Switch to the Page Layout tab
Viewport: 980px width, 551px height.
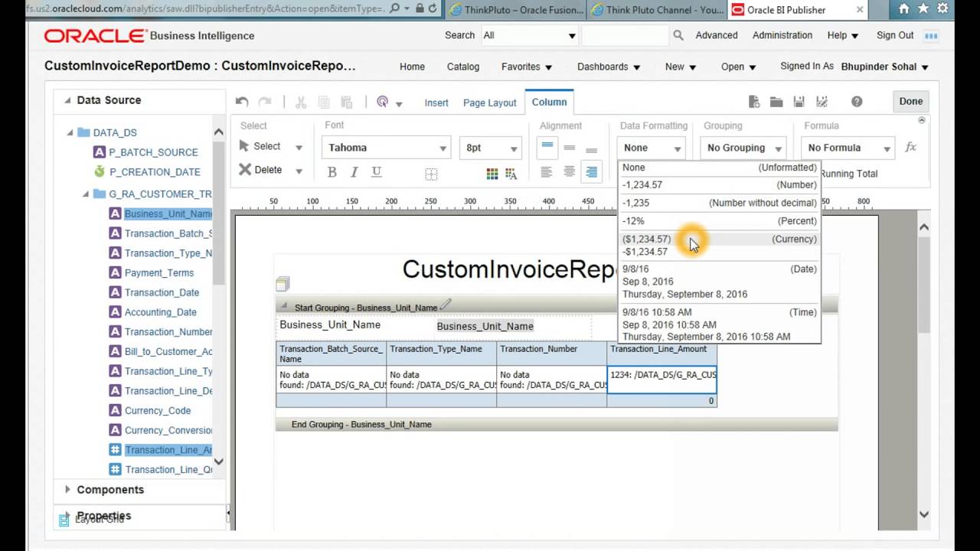point(489,103)
